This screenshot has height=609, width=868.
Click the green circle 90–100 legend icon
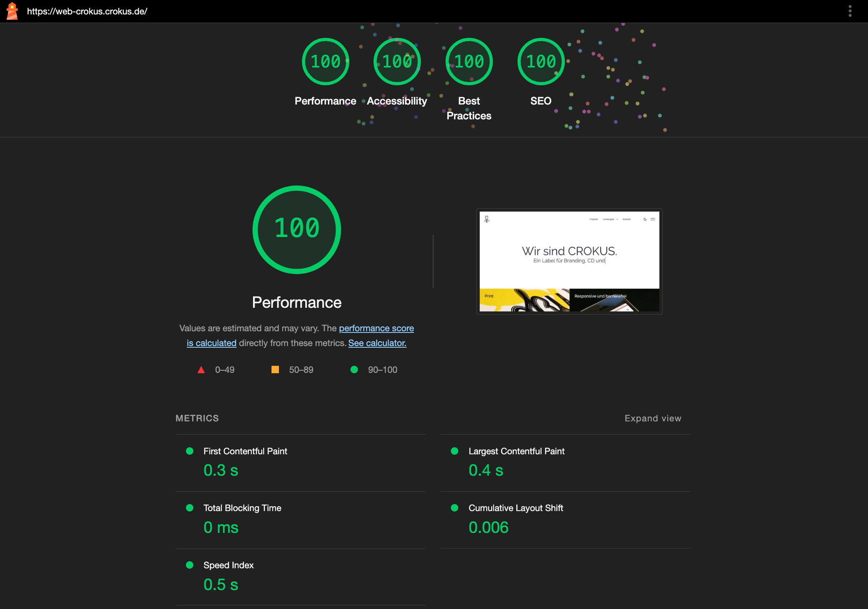(354, 370)
